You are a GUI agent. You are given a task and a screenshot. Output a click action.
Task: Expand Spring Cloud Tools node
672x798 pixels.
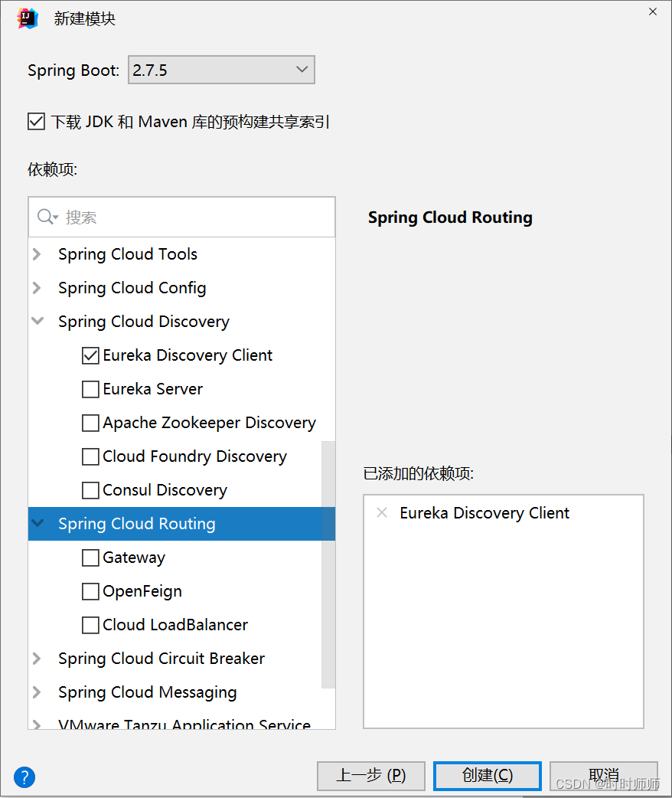38,254
